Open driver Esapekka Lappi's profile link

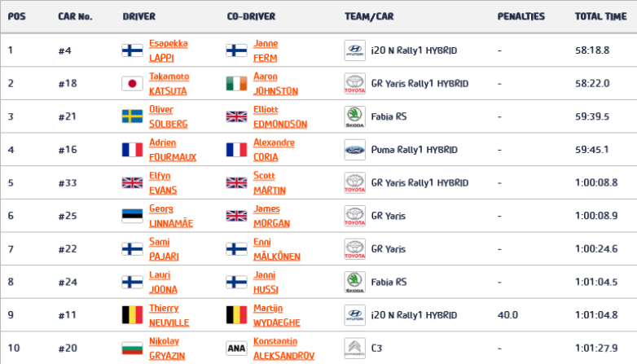(169, 50)
